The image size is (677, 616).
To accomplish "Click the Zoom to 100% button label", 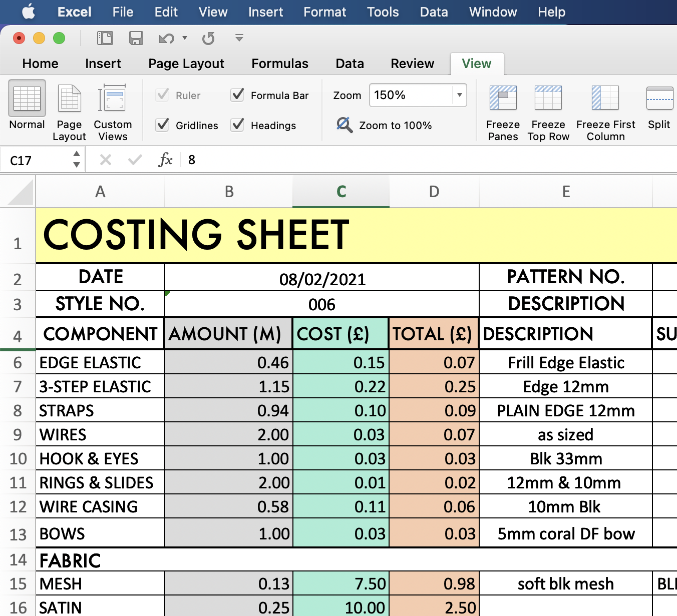I will 396,126.
